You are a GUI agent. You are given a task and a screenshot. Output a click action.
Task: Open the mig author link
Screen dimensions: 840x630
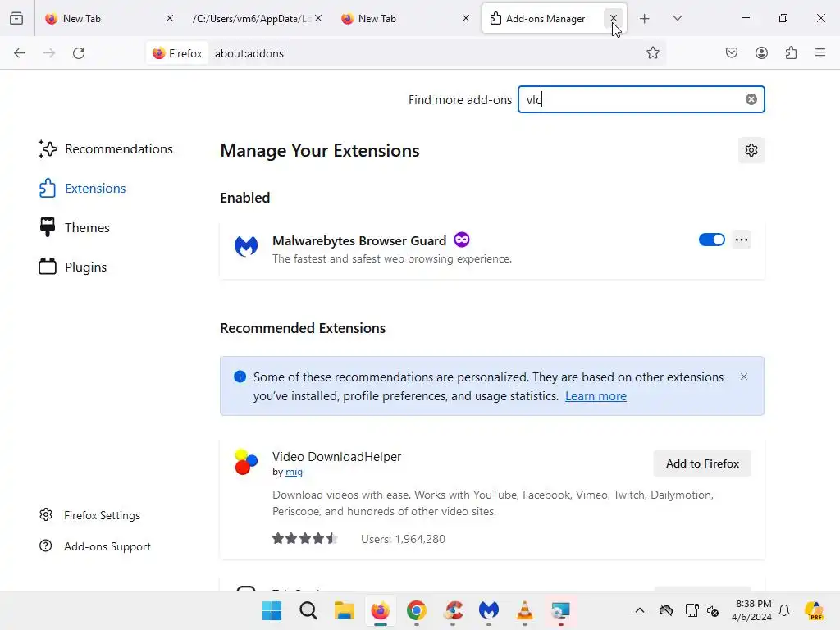(x=294, y=472)
